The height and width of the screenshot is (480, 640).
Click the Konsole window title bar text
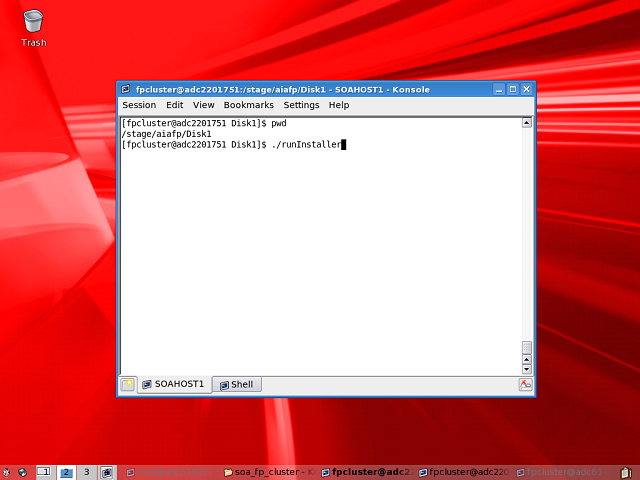(x=282, y=89)
